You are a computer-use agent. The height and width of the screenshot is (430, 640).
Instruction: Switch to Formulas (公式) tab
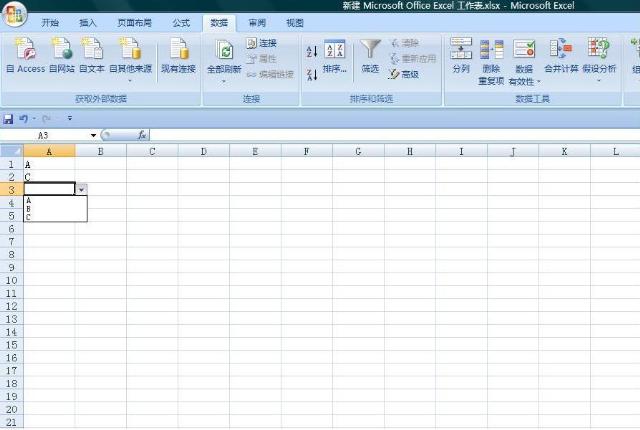[181, 23]
